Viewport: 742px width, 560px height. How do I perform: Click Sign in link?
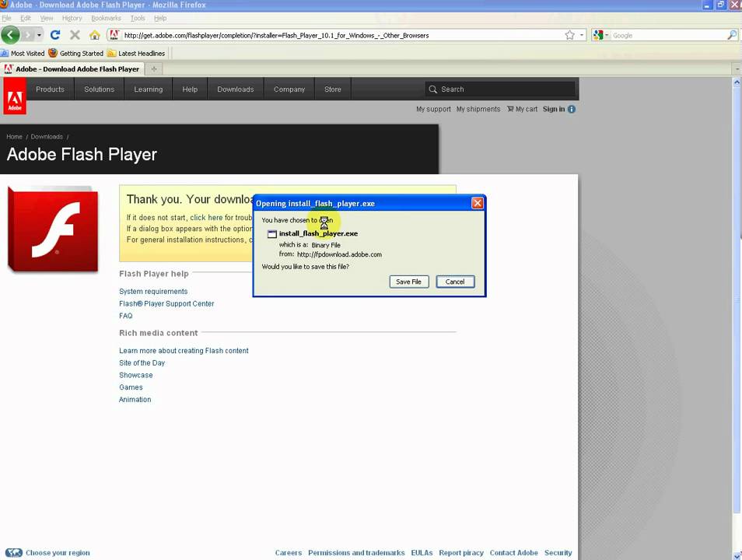pyautogui.click(x=554, y=109)
